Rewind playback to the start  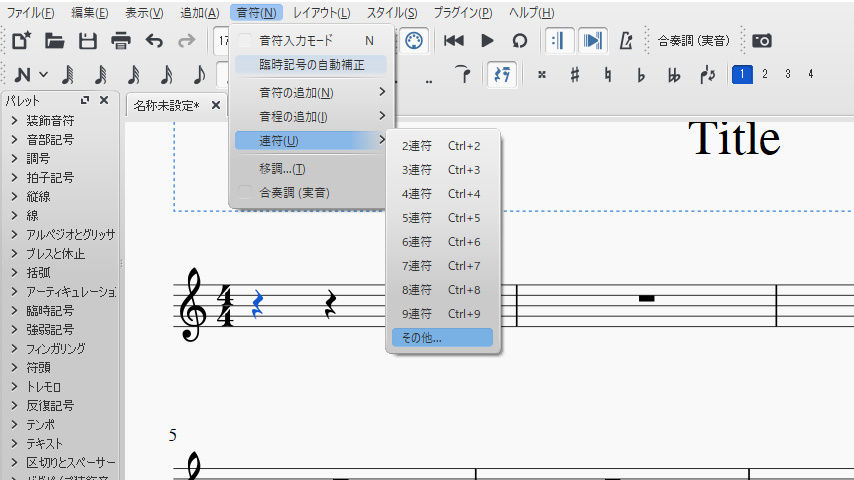(x=453, y=41)
